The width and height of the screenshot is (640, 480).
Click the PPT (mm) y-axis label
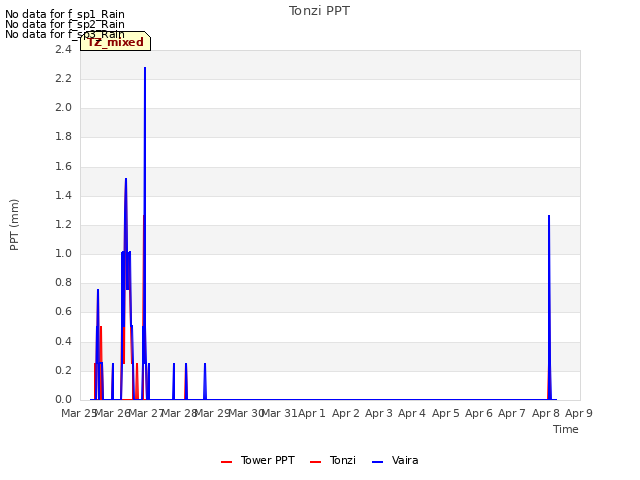coord(14,224)
